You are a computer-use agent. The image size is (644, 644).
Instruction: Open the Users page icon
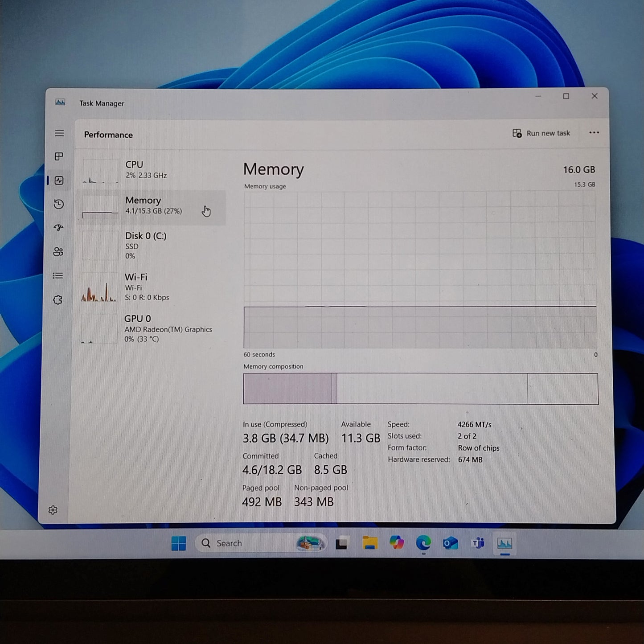[x=58, y=252]
